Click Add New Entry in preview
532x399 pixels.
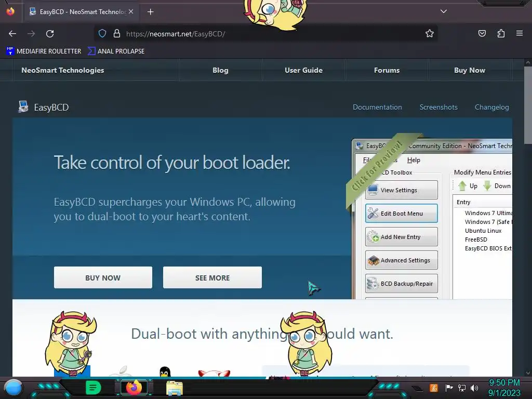tap(402, 237)
